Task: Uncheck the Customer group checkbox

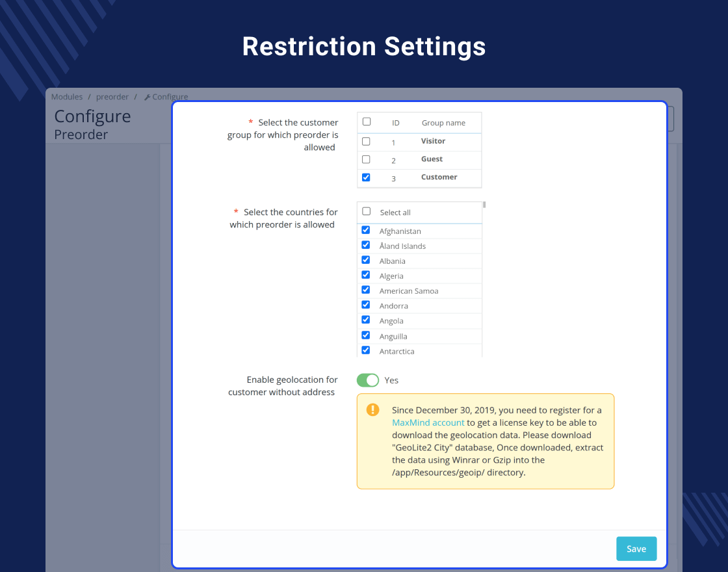Action: pyautogui.click(x=366, y=177)
